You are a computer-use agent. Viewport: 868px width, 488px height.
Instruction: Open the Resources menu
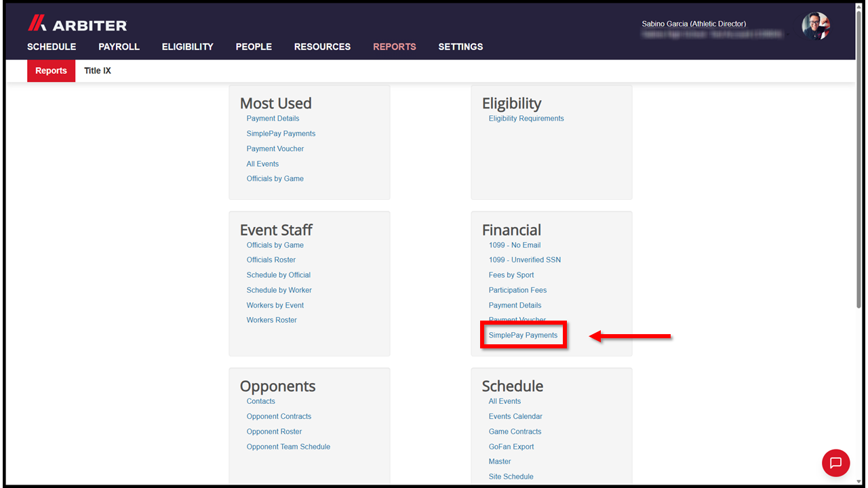pyautogui.click(x=322, y=47)
